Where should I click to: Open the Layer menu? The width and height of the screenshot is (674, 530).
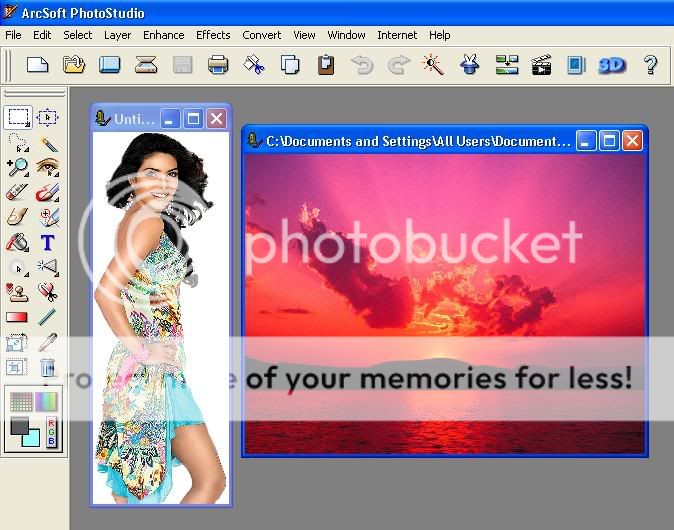tap(117, 35)
